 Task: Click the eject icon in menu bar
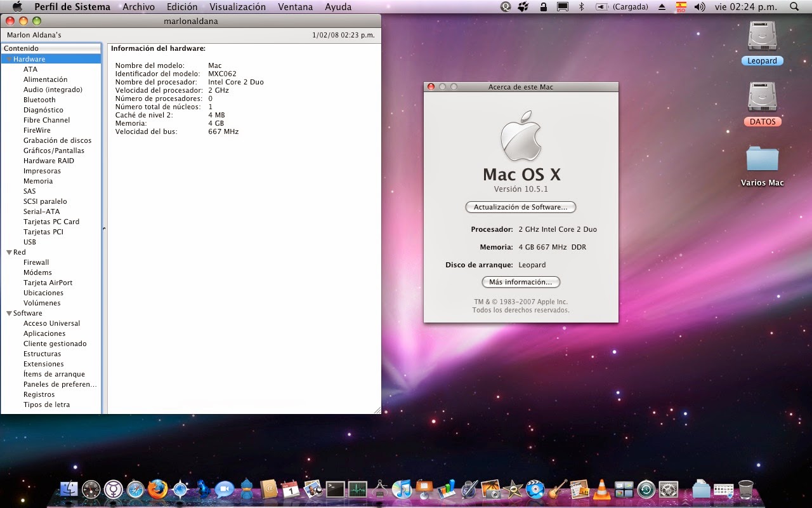tap(662, 7)
